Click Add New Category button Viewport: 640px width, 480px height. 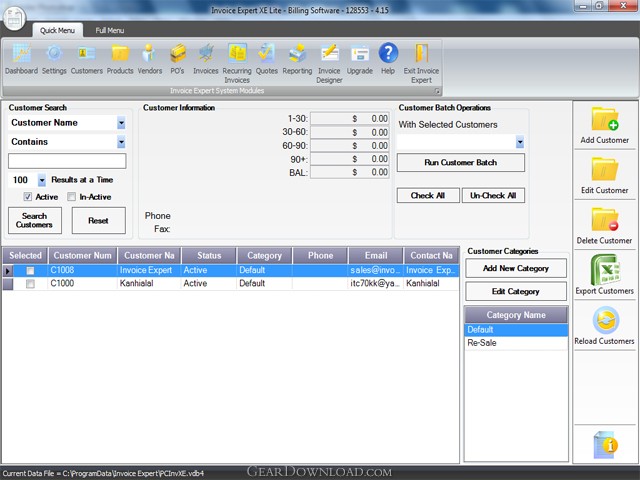pos(516,268)
